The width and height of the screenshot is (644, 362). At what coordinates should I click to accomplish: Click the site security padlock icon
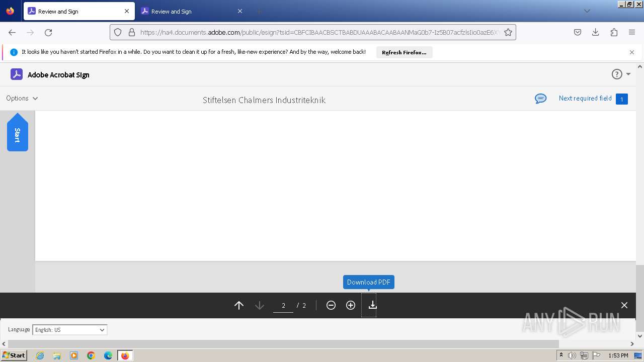[x=132, y=32]
